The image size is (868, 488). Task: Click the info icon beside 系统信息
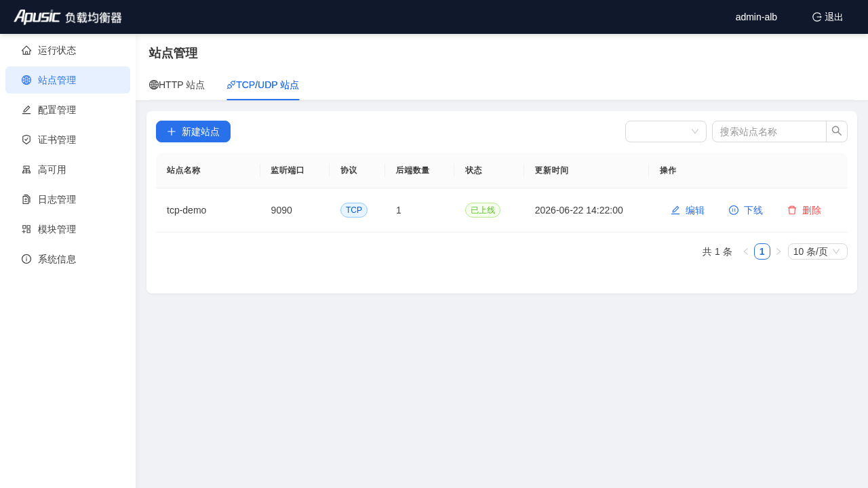coord(26,259)
